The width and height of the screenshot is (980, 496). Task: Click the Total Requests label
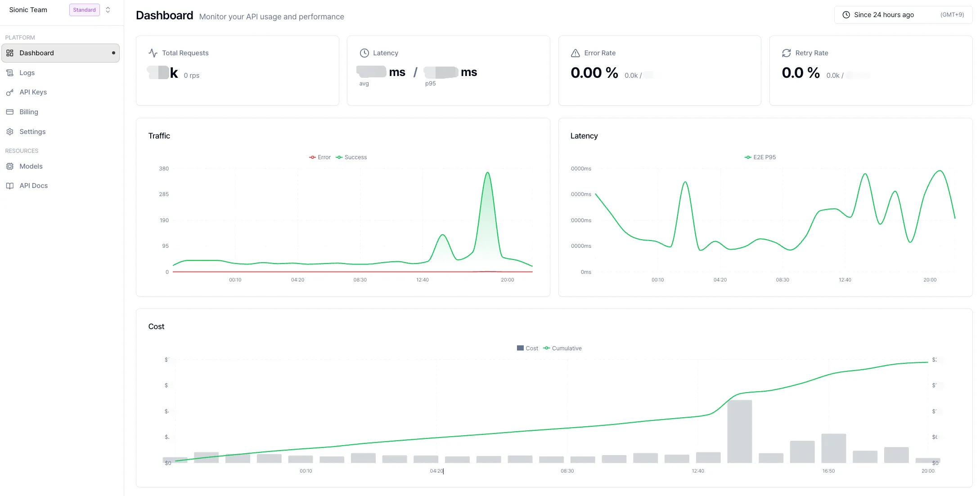click(185, 53)
